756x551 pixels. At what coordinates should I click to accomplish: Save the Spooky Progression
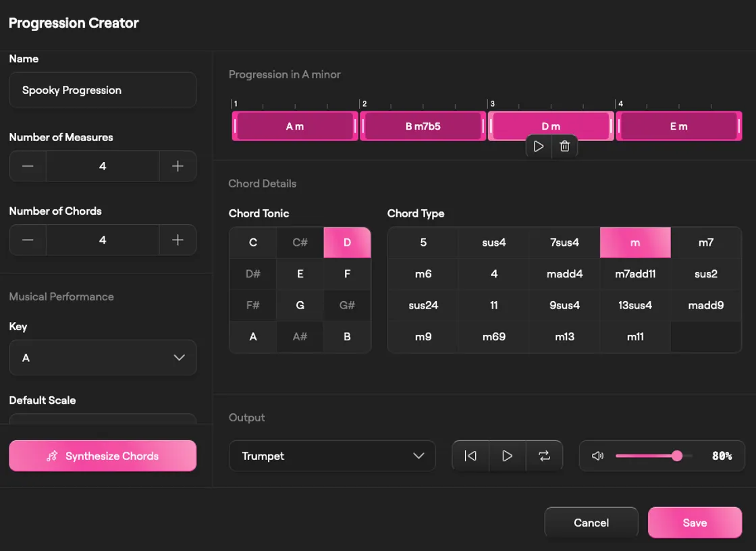click(x=695, y=523)
